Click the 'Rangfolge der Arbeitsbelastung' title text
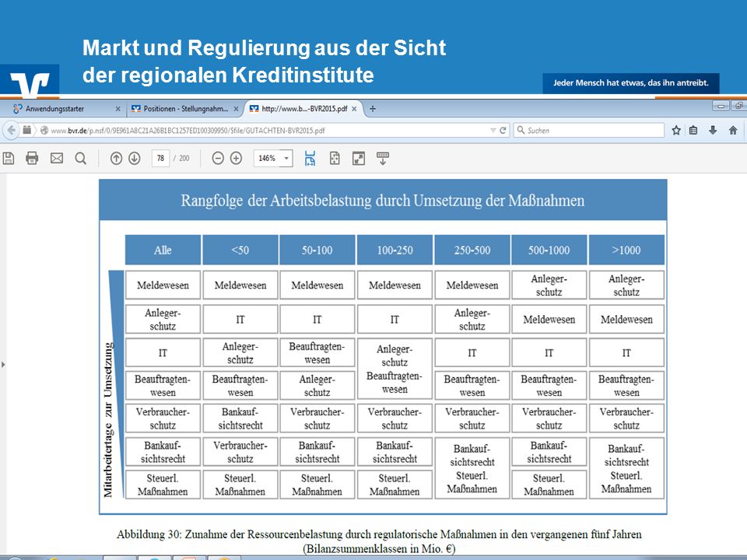 tap(383, 201)
